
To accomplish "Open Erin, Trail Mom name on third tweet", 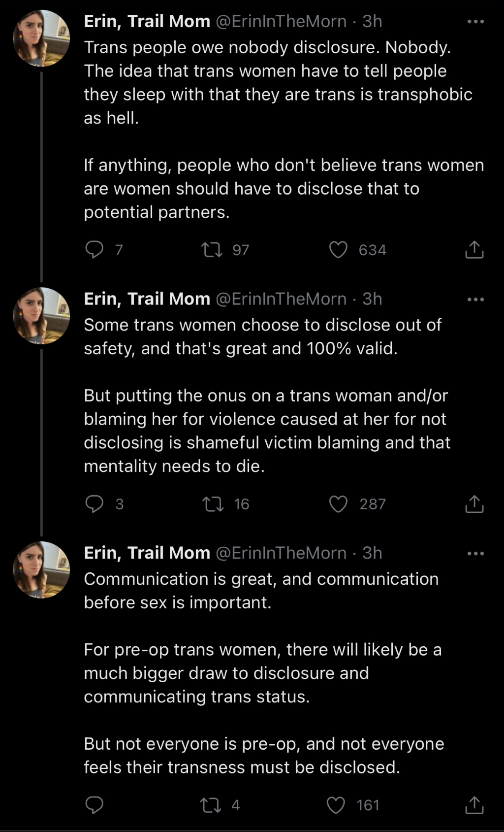I will (x=147, y=553).
